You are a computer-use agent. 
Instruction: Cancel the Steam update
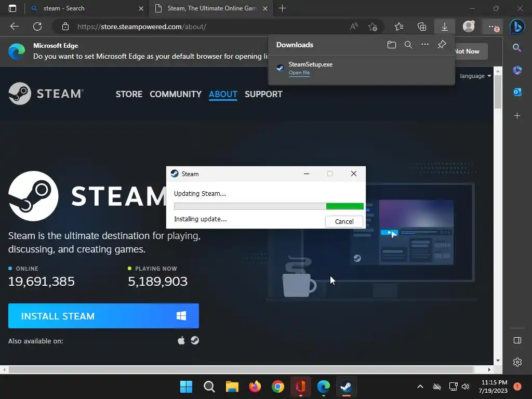[344, 221]
